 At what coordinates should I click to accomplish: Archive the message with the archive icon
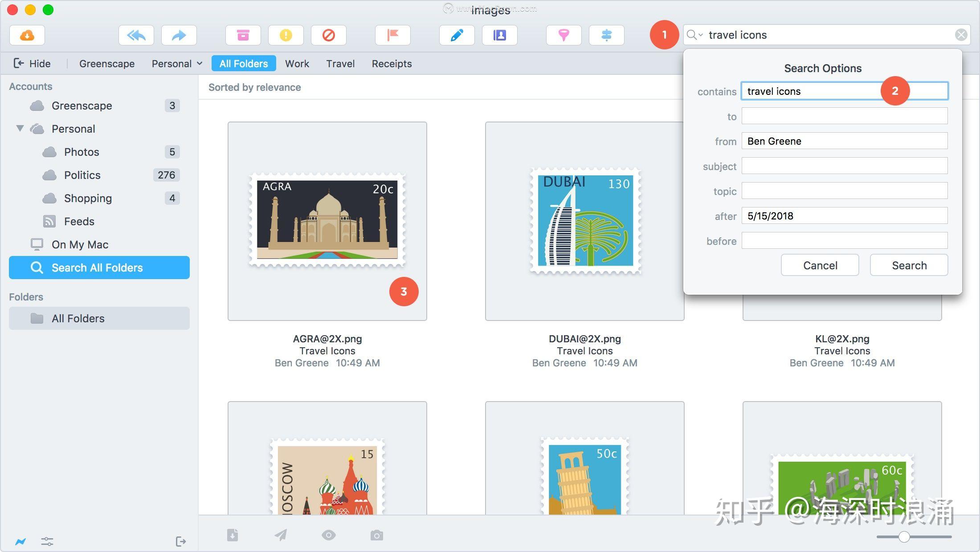(x=243, y=35)
